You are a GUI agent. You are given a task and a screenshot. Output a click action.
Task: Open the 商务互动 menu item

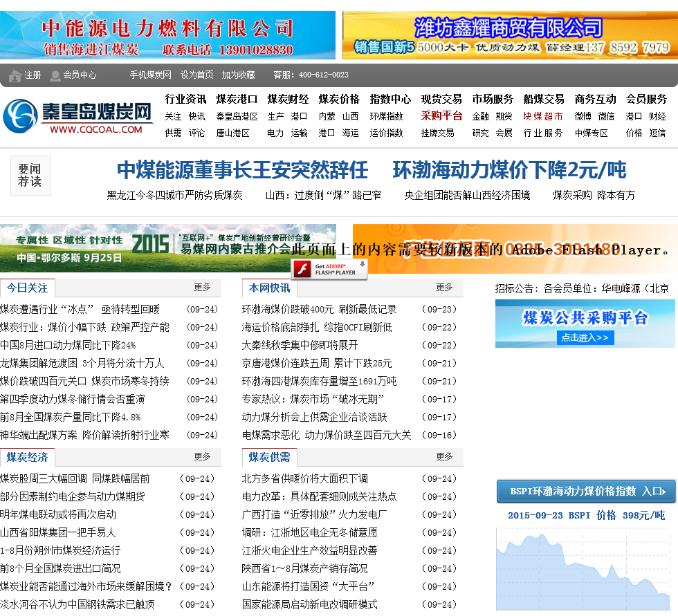coord(595,100)
